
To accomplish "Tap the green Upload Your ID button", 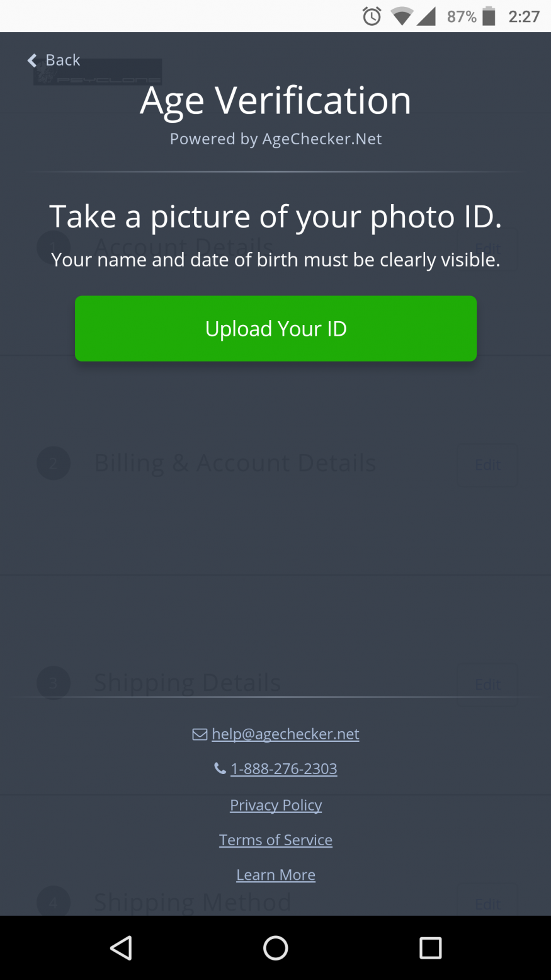I will 276,328.
